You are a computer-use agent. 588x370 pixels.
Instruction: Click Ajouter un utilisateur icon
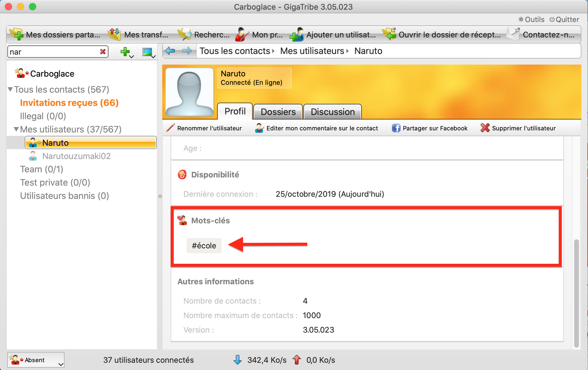(x=296, y=34)
